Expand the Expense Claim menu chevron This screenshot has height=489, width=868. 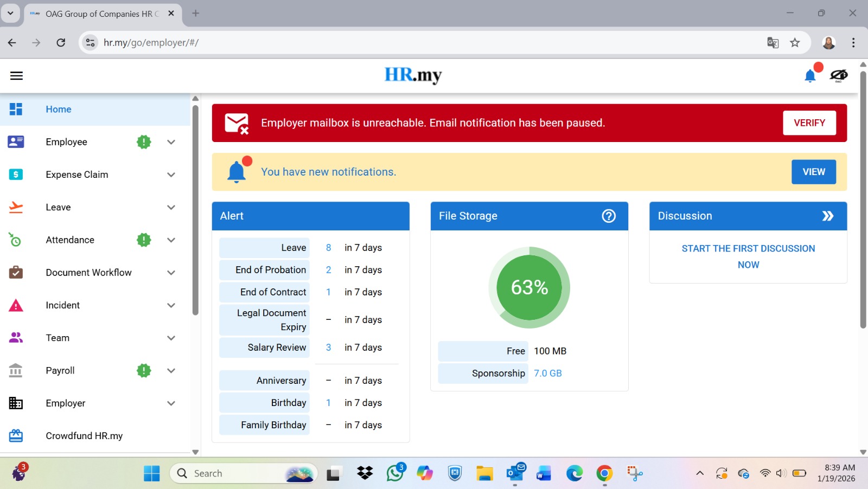[x=171, y=175]
